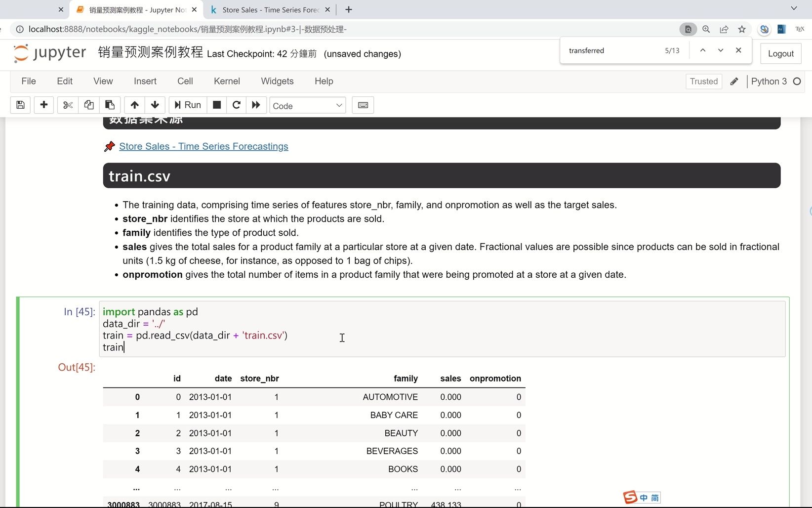Viewport: 812px width, 508px height.
Task: Bookmark this page with star icon
Action: click(x=742, y=29)
